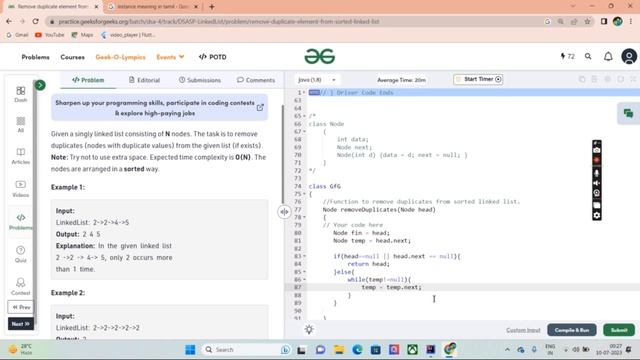Click the recorder red record button
This screenshot has width=640, height=360.
[x=597, y=160]
